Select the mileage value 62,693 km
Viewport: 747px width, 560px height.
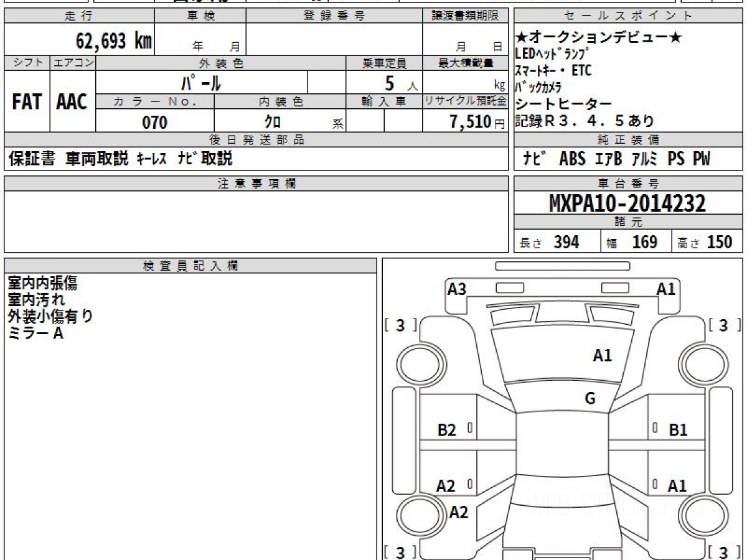pos(114,41)
